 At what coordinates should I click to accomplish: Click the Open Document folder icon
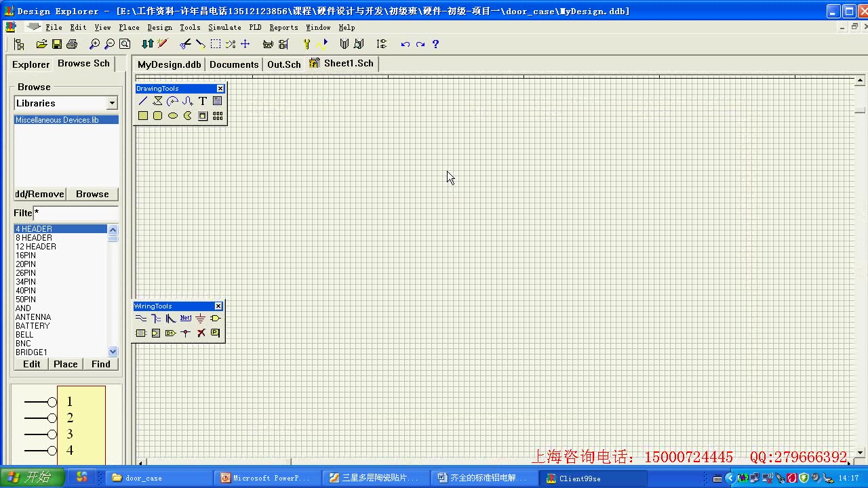[x=41, y=44]
